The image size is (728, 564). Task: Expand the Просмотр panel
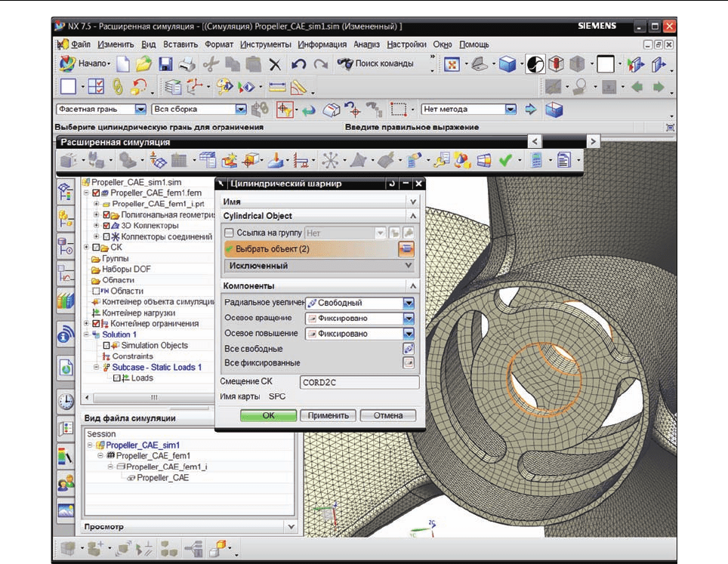[291, 527]
